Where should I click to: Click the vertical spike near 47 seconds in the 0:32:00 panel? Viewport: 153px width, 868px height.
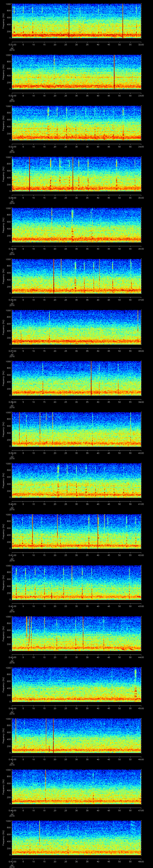[x=114, y=72]
